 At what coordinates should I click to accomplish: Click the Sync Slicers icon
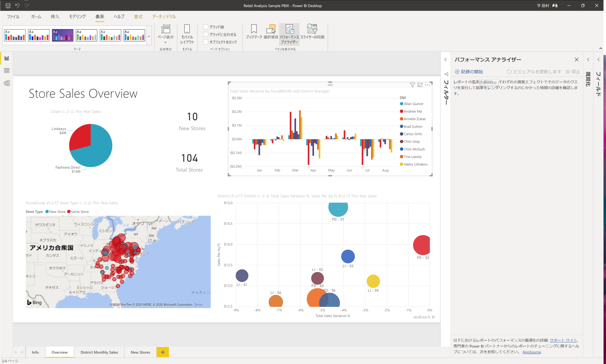312,31
